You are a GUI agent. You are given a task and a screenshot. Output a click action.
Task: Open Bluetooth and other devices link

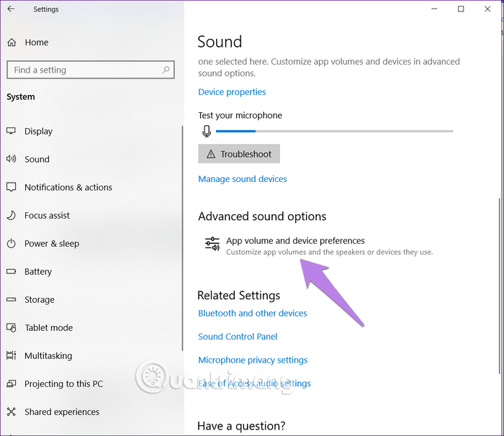click(252, 313)
